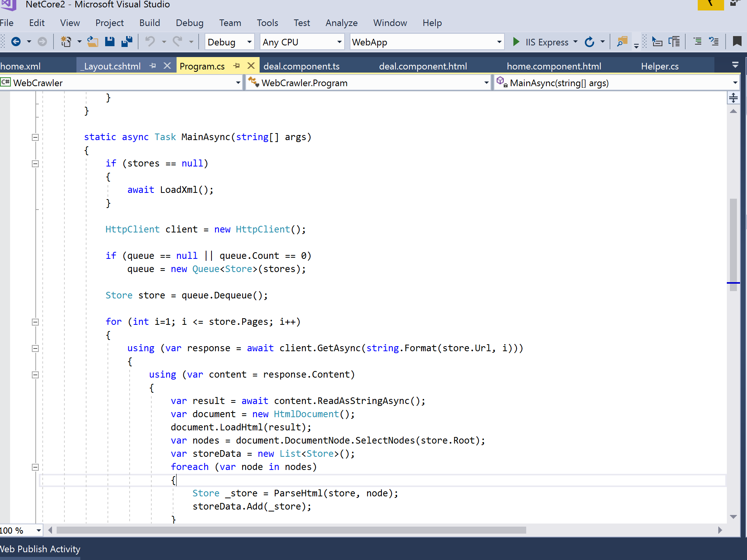Viewport: 747px width, 560px height.
Task: Open Web Publish Activity in the status bar
Action: 40,549
